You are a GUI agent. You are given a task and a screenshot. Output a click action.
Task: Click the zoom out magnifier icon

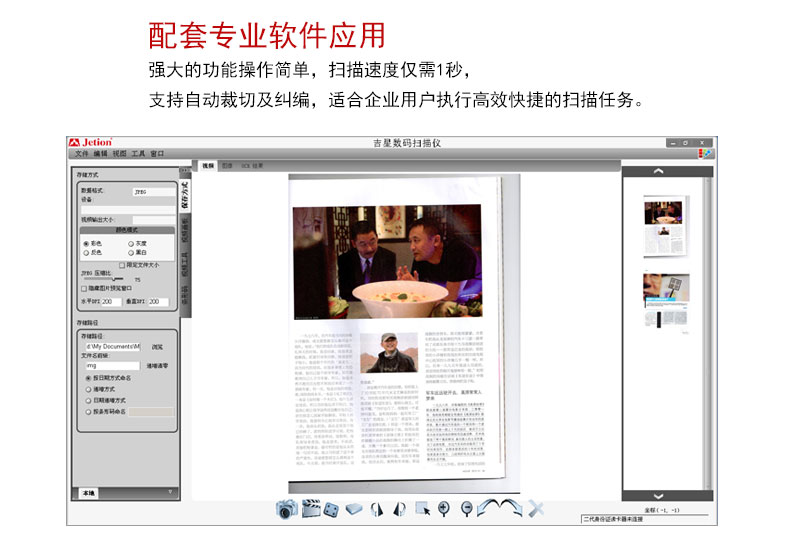[x=467, y=509]
